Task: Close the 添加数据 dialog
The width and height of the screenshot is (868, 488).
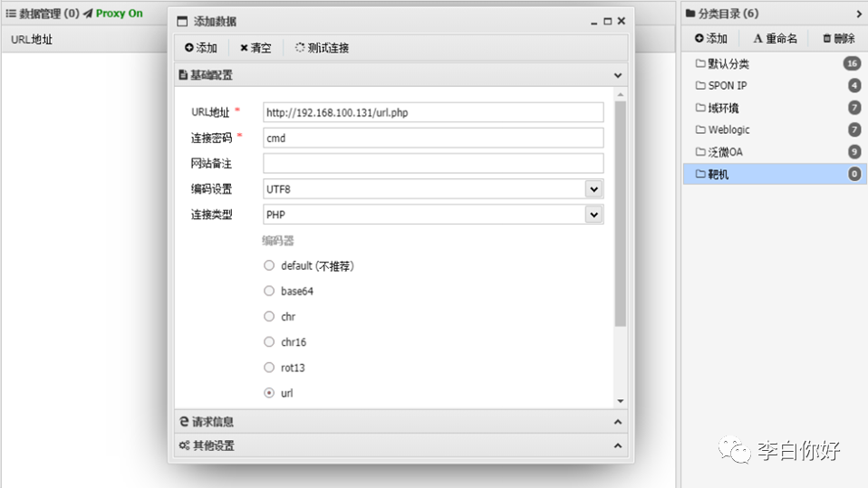Action: (x=622, y=21)
